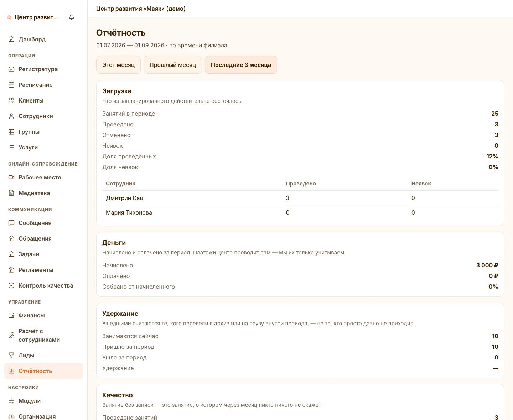The image size is (513, 420).
Task: Open Лиды using the funnel icon
Action: pos(11,355)
